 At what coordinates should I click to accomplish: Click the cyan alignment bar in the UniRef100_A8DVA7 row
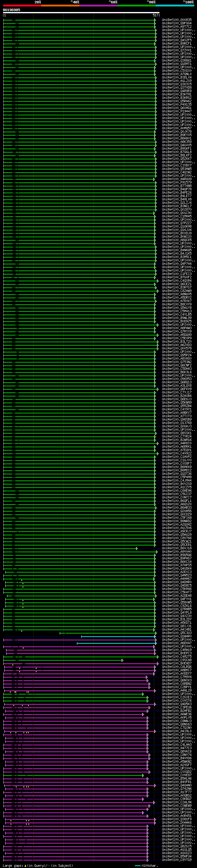click(117, 643)
